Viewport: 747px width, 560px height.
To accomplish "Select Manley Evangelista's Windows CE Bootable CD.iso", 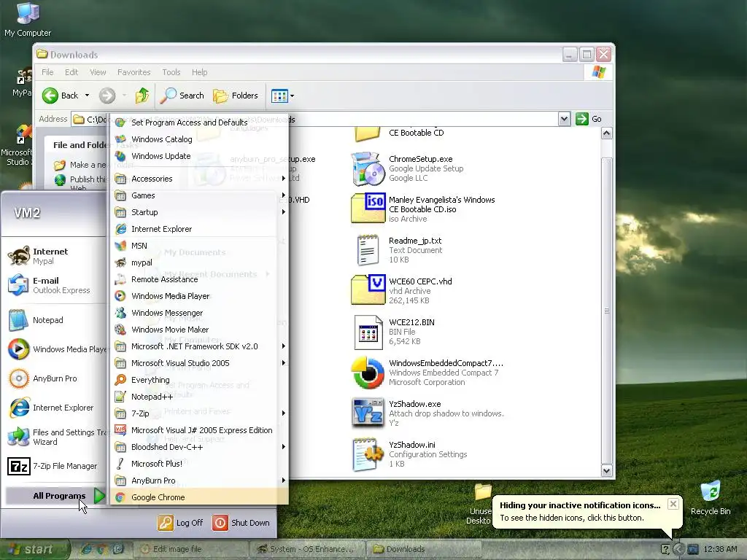I will click(423, 209).
